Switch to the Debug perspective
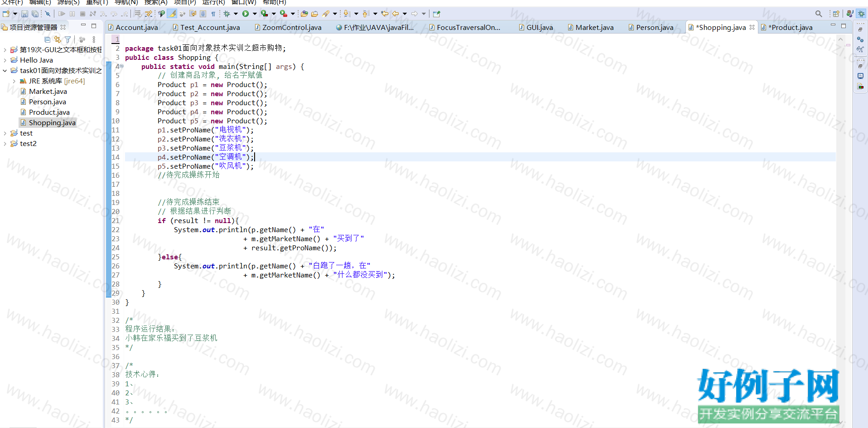Viewport: 868px width, 428px height. (x=861, y=14)
